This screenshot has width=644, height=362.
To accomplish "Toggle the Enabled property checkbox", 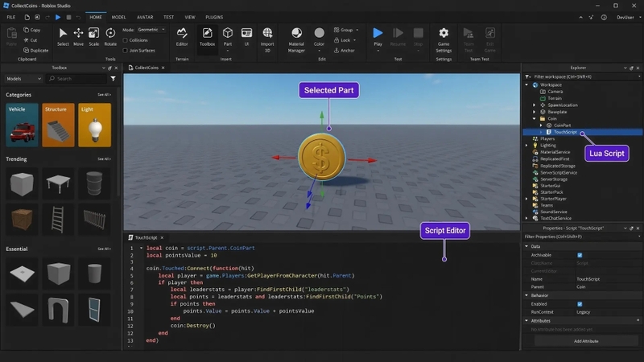I will click(x=580, y=304).
